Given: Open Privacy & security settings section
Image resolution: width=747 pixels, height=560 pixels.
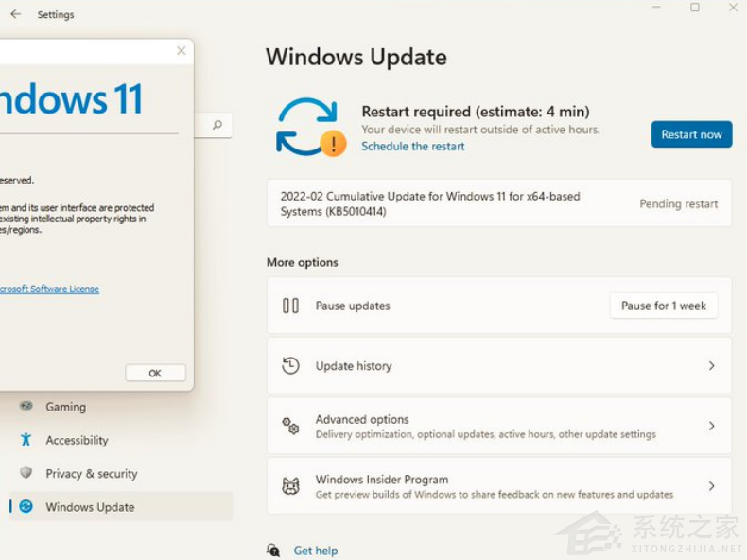Looking at the screenshot, I should (x=121, y=473).
